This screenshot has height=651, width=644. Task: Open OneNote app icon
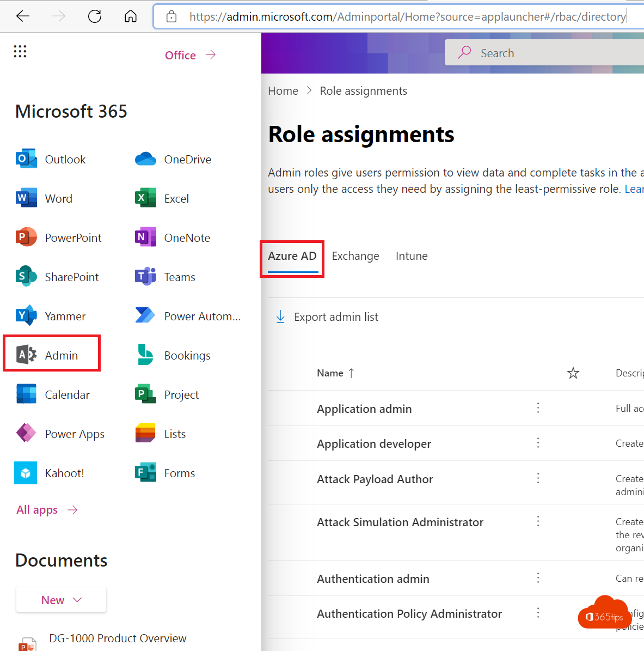pos(146,237)
